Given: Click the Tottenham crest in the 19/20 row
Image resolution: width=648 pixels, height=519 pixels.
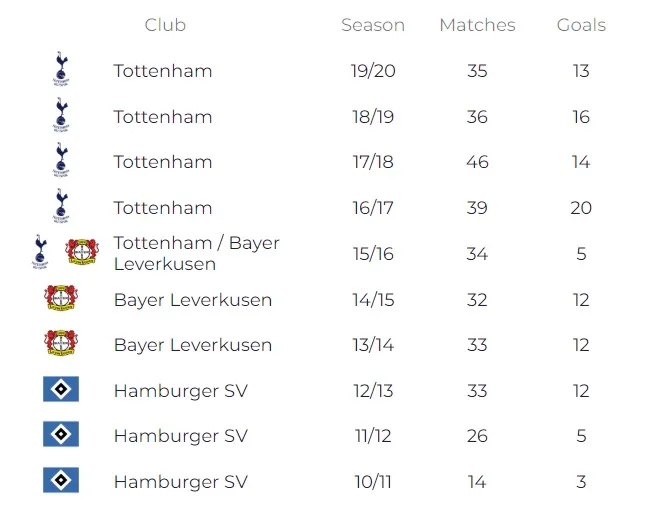Looking at the screenshot, I should (61, 70).
